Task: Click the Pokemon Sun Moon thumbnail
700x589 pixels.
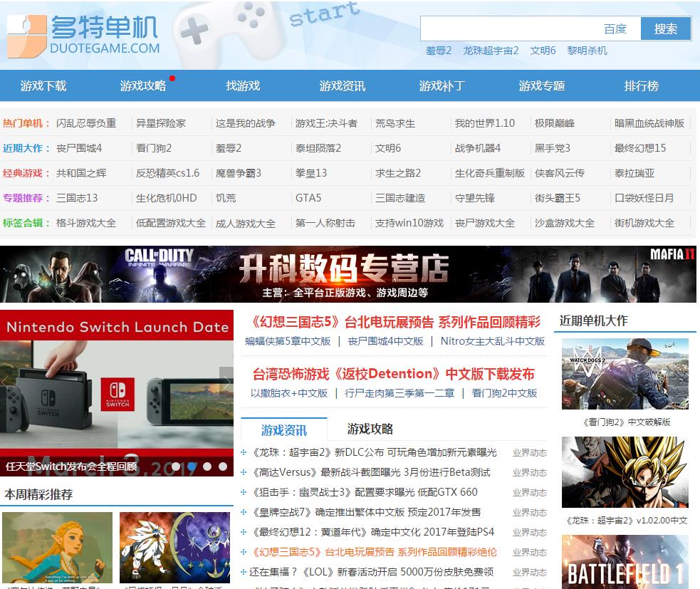Action: (174, 548)
